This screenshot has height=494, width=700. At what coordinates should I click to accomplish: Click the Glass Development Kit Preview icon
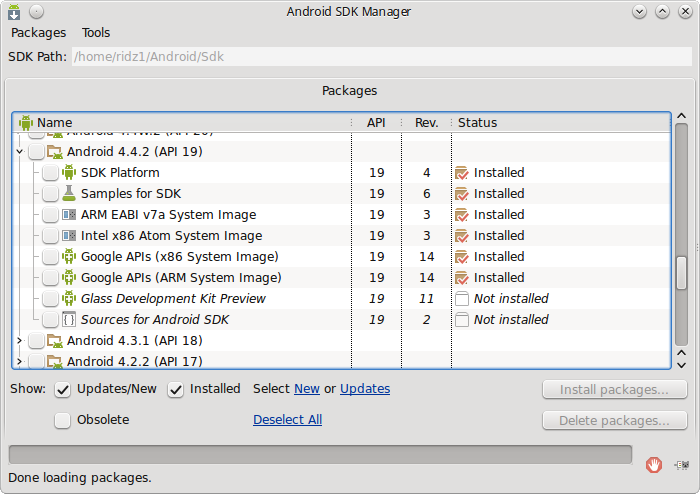(x=69, y=299)
